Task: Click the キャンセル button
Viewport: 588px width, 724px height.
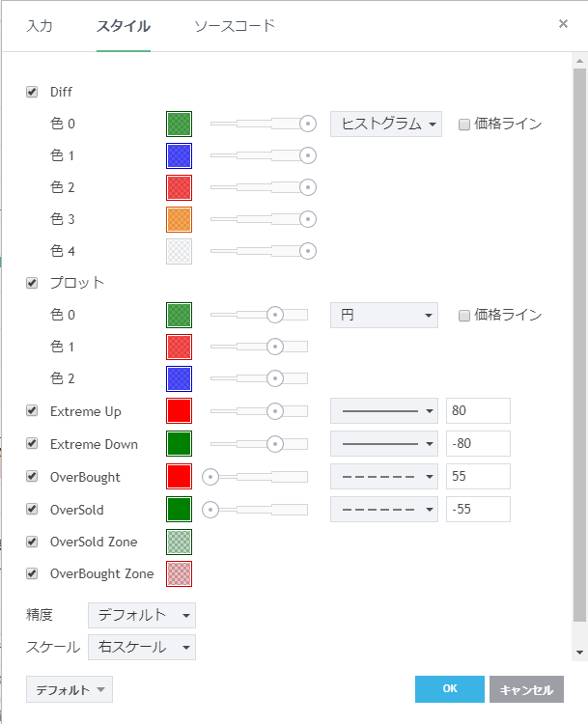Action: [526, 689]
